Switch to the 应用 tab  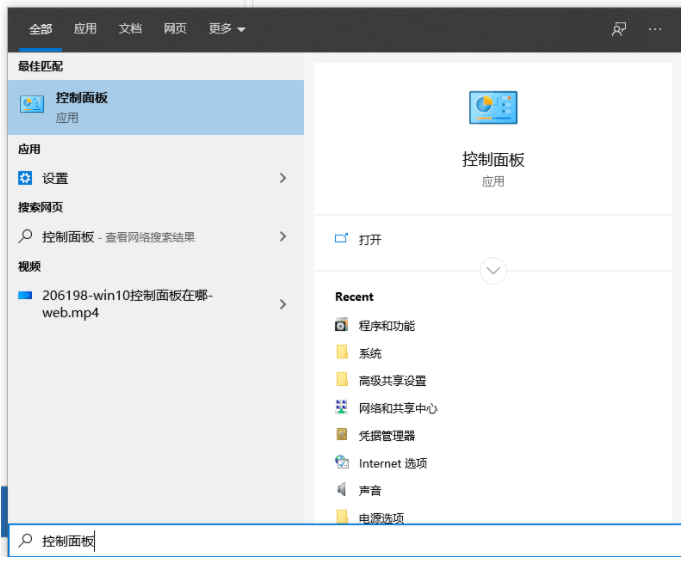point(85,29)
